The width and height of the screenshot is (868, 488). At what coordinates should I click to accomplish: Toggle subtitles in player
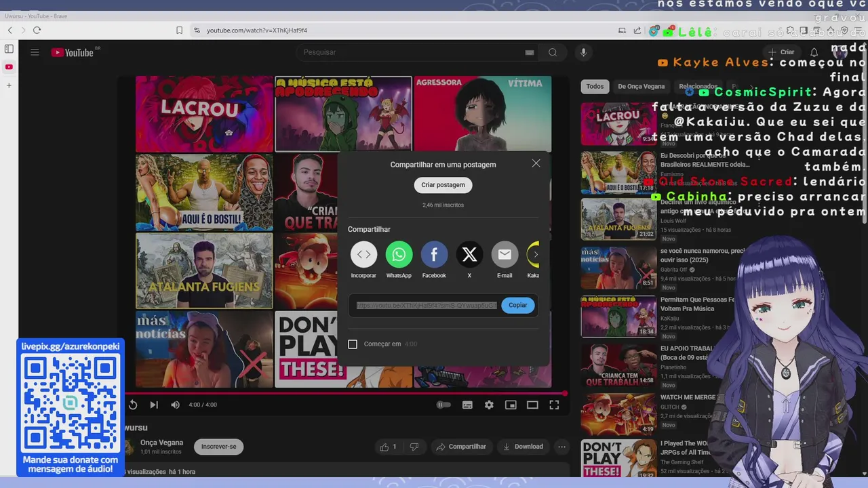(x=467, y=405)
